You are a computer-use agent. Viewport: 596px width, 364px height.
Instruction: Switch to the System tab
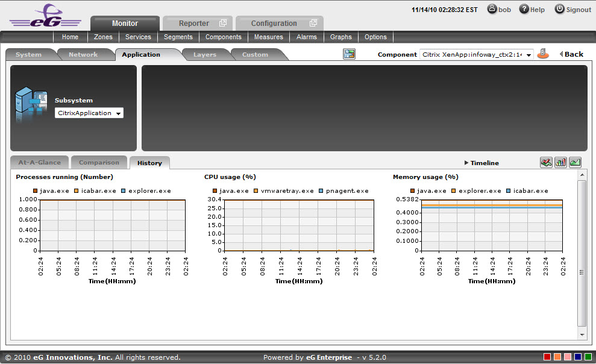point(29,54)
